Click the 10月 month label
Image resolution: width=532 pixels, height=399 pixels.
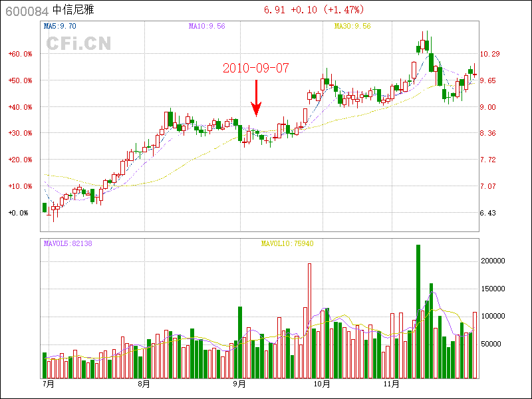click(x=322, y=384)
